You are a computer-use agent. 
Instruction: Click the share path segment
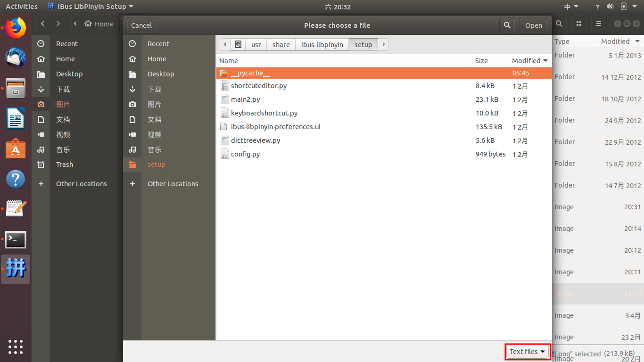[281, 45]
